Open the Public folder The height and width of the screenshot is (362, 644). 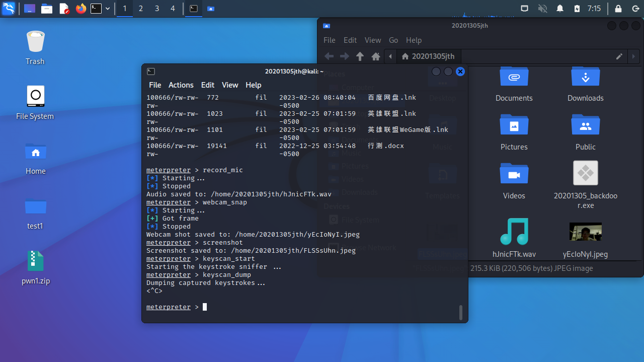pyautogui.click(x=585, y=132)
